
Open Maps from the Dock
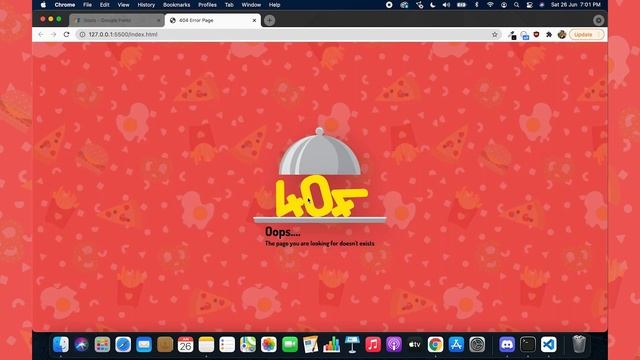click(248, 344)
